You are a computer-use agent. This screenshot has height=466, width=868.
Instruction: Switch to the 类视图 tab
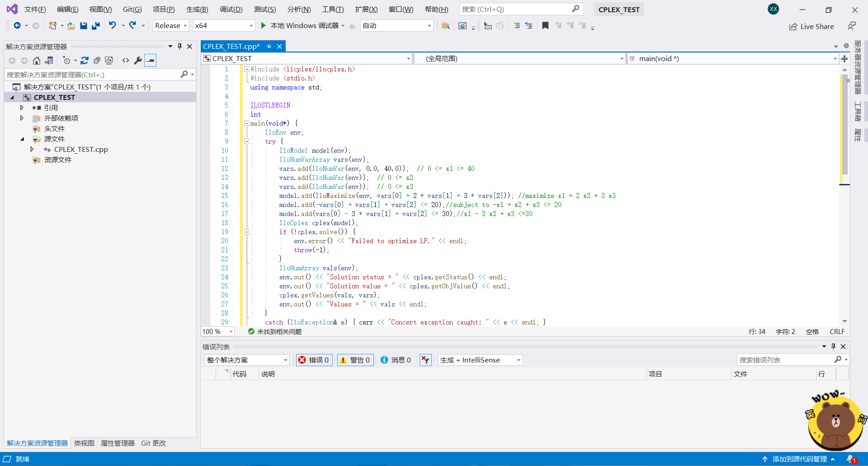click(84, 443)
